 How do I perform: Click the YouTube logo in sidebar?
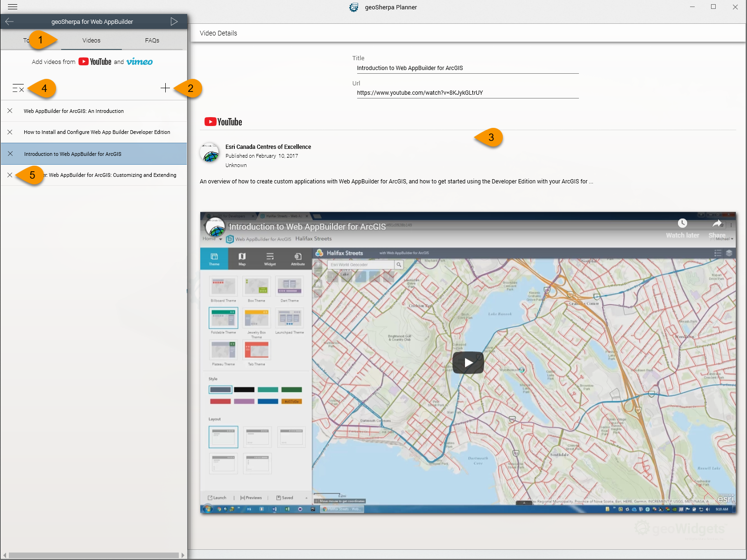95,62
